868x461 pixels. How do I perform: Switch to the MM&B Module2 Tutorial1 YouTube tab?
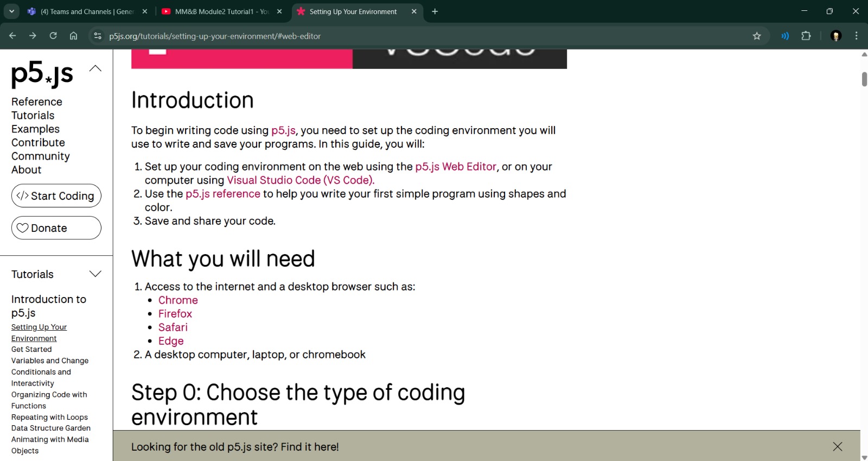tap(221, 11)
